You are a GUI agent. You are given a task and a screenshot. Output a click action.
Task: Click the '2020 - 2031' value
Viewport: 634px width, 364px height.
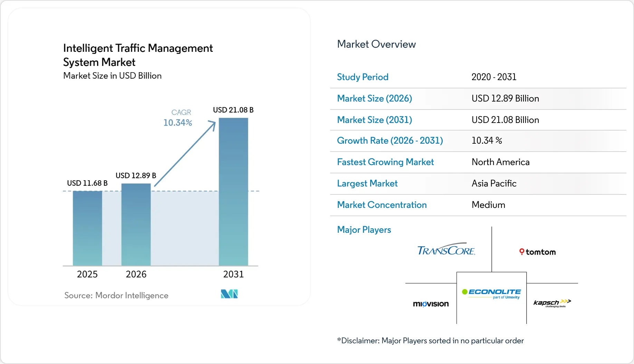494,77
